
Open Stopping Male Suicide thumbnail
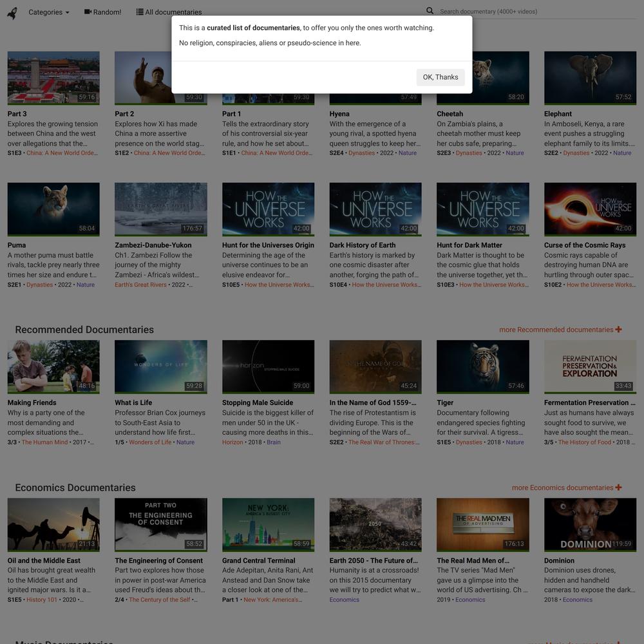pos(268,366)
